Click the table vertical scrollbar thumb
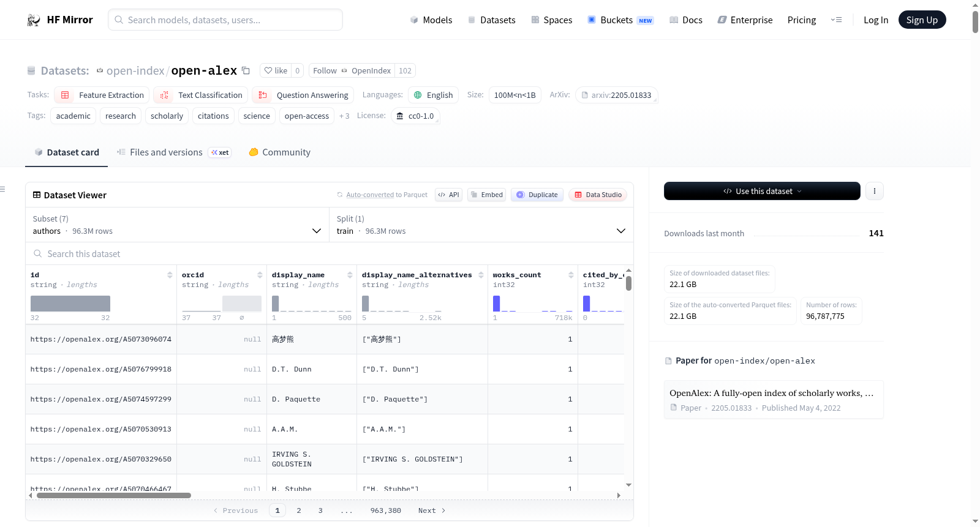 tap(628, 283)
